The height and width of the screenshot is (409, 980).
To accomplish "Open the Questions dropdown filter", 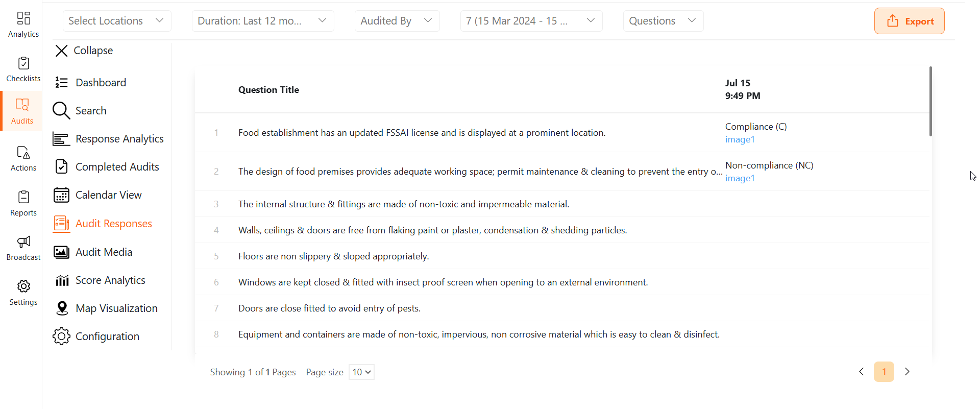I will [663, 21].
